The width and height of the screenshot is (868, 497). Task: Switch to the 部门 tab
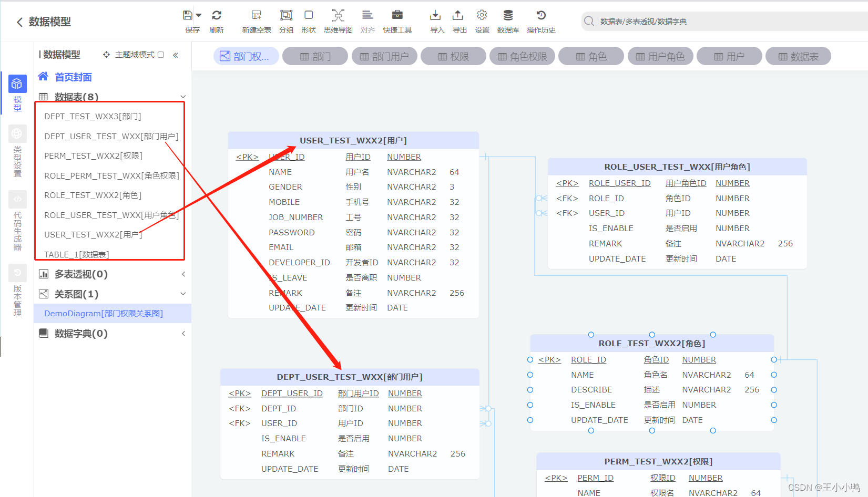point(315,56)
